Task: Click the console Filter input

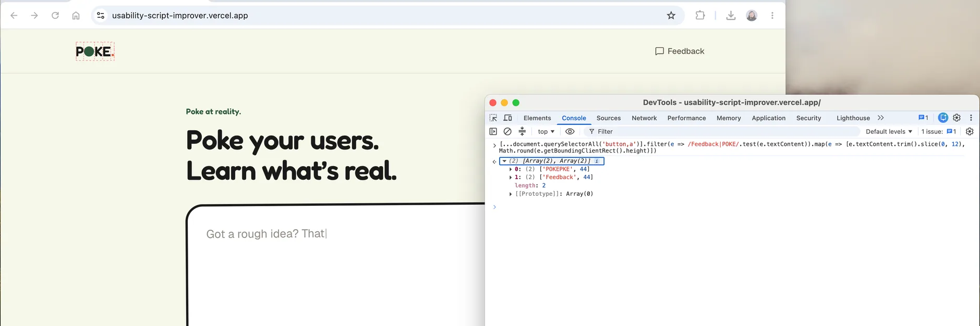Action: click(722, 132)
